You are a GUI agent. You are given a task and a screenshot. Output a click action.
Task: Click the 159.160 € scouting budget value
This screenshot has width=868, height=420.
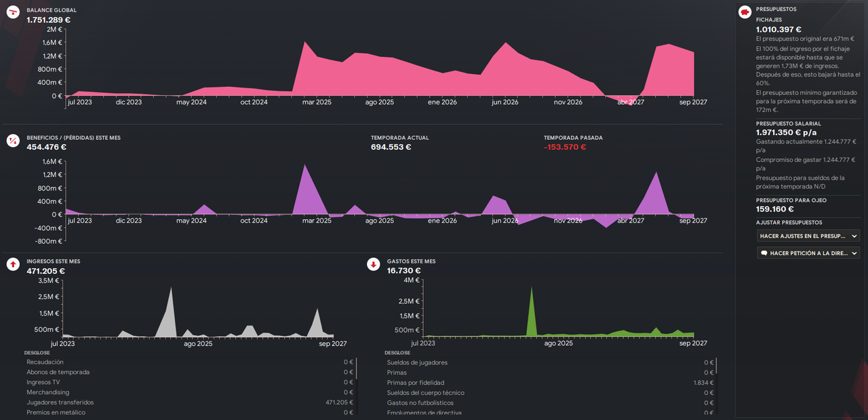[775, 209]
